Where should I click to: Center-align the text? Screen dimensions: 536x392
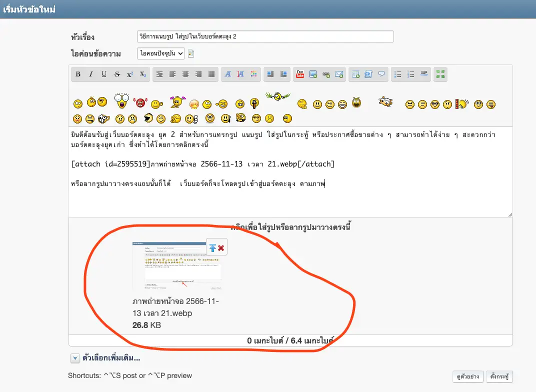tap(172, 74)
